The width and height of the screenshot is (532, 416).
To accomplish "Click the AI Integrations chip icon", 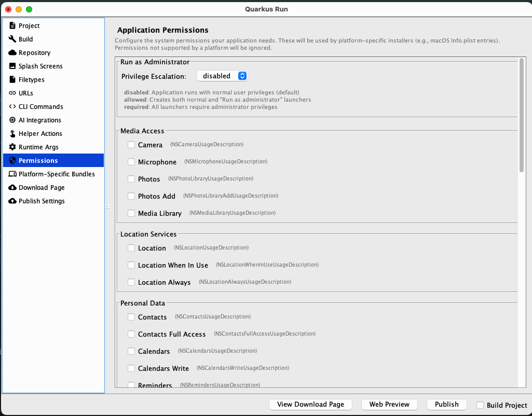I will [x=12, y=120].
